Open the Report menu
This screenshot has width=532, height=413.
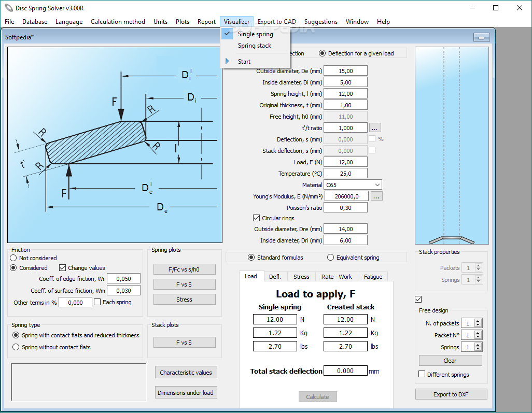click(206, 22)
